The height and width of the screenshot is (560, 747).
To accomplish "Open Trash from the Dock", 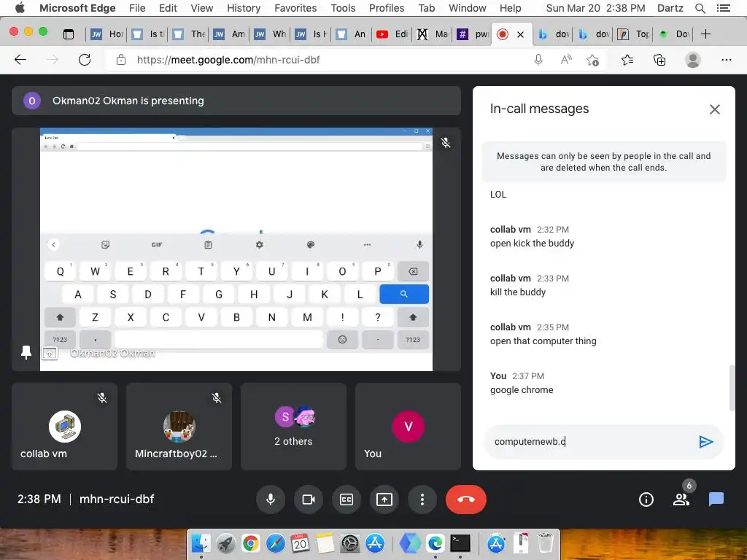I will (x=546, y=542).
